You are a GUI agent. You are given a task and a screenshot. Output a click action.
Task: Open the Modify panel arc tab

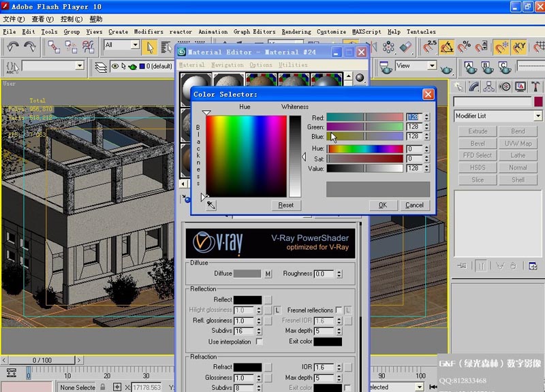point(473,86)
